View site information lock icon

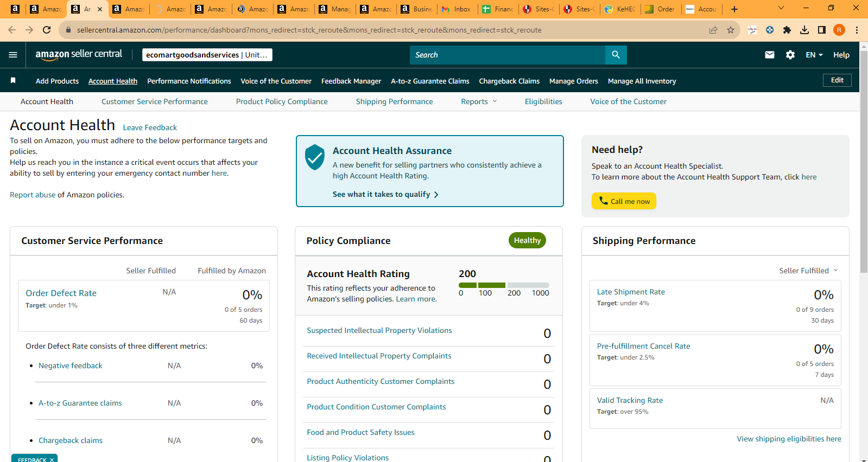(68, 30)
